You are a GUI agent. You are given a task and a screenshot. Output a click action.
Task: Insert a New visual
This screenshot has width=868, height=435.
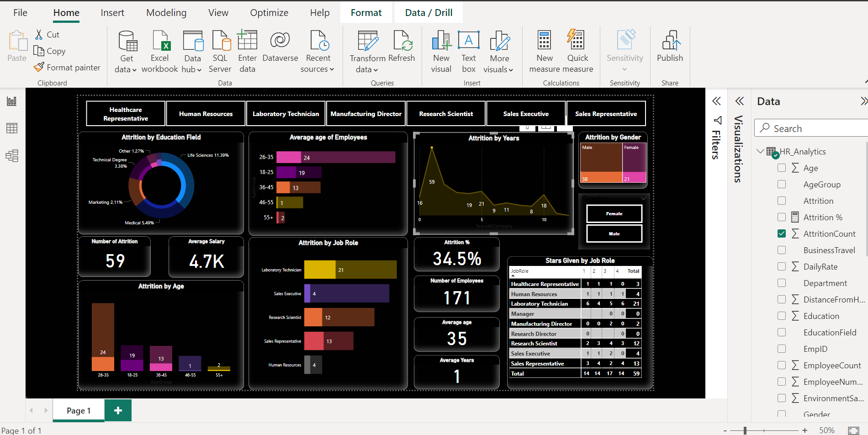tap(440, 50)
